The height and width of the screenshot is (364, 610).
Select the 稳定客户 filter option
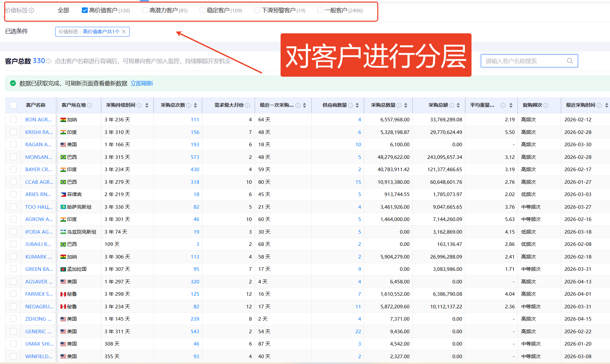point(203,10)
